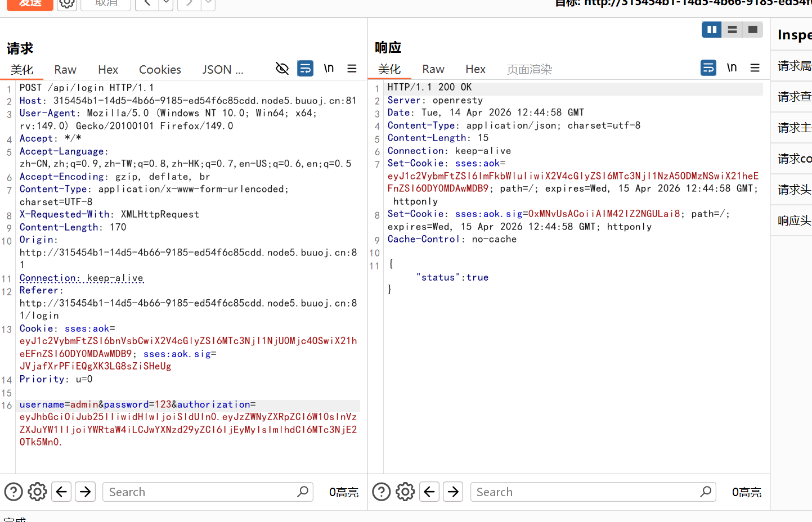812x522 pixels.
Task: Open the Cookies tab in request panel
Action: 160,69
